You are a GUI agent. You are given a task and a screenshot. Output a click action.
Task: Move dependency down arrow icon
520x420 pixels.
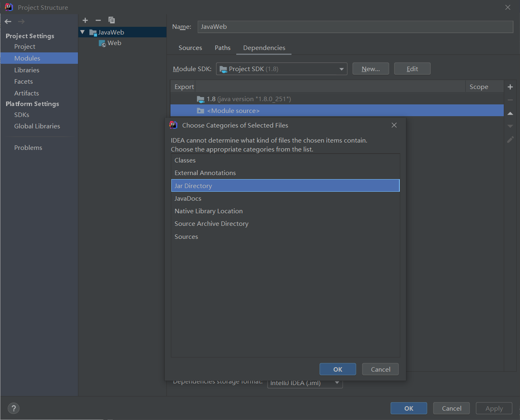(510, 126)
